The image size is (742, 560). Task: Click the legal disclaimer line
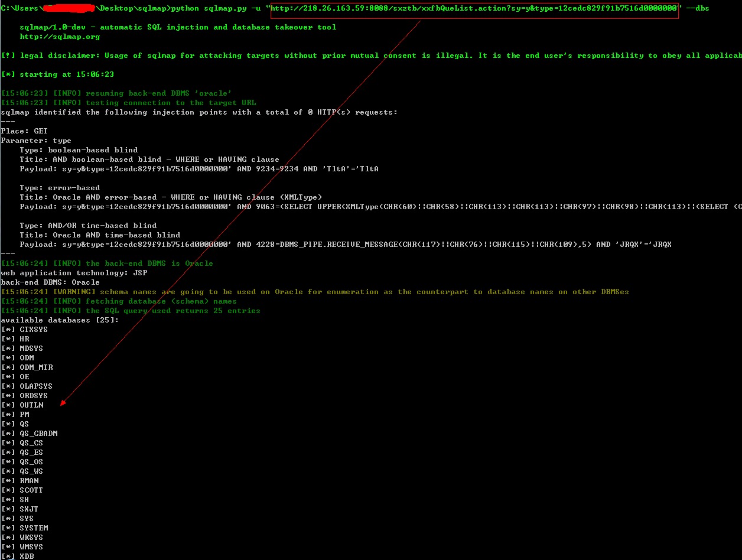(371, 56)
